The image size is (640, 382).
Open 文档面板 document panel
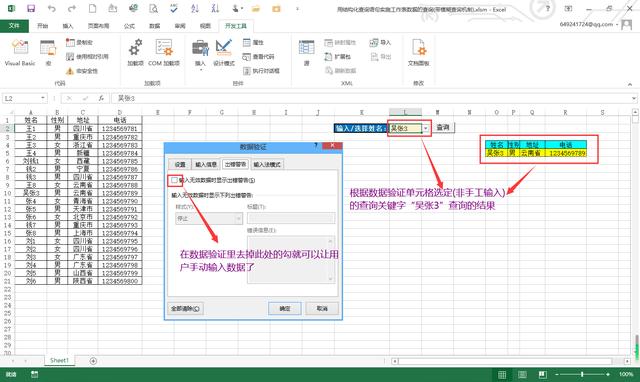pos(418,52)
